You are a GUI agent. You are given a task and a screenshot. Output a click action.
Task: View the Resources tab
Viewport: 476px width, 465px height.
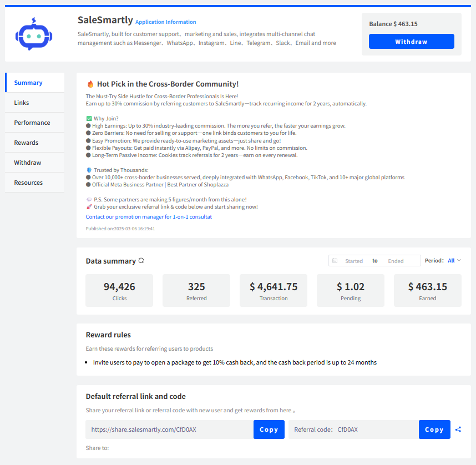pos(34,183)
